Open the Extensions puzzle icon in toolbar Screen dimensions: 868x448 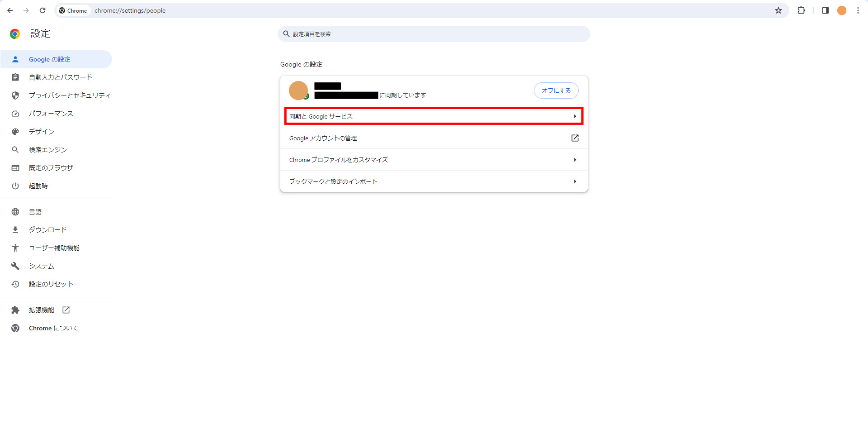(x=801, y=10)
